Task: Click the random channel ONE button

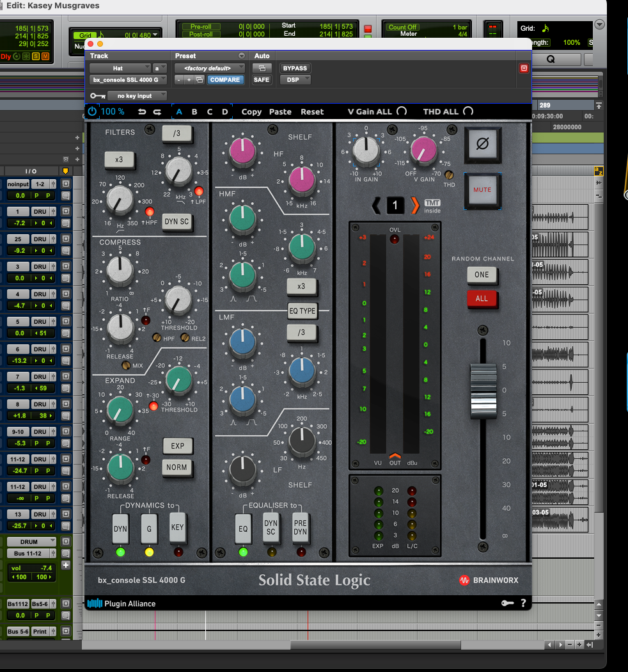Action: (482, 275)
